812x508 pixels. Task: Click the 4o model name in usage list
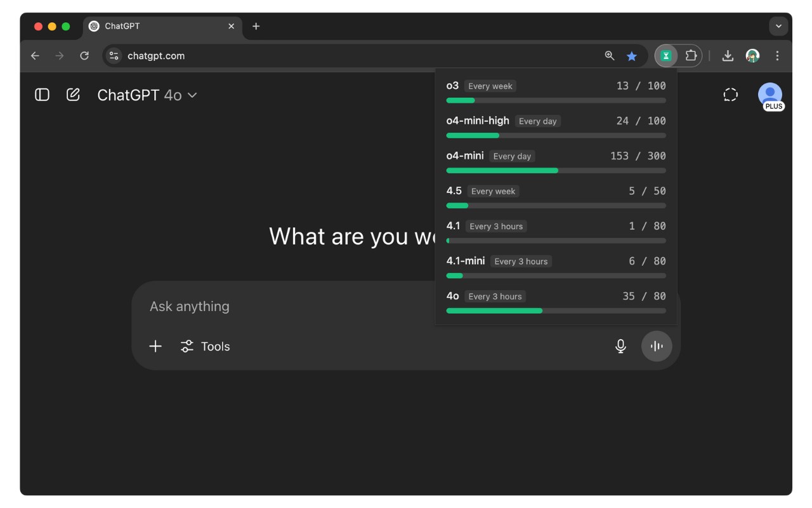[x=453, y=296]
